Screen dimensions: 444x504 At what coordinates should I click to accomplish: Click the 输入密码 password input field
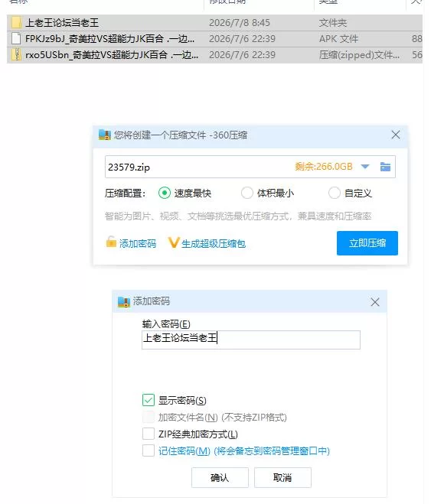(x=251, y=340)
